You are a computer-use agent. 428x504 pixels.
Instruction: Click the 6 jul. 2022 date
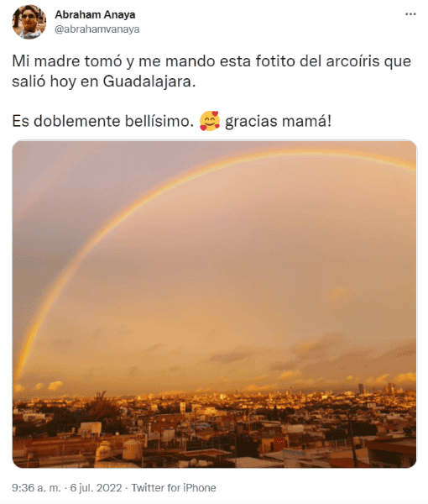(x=96, y=487)
